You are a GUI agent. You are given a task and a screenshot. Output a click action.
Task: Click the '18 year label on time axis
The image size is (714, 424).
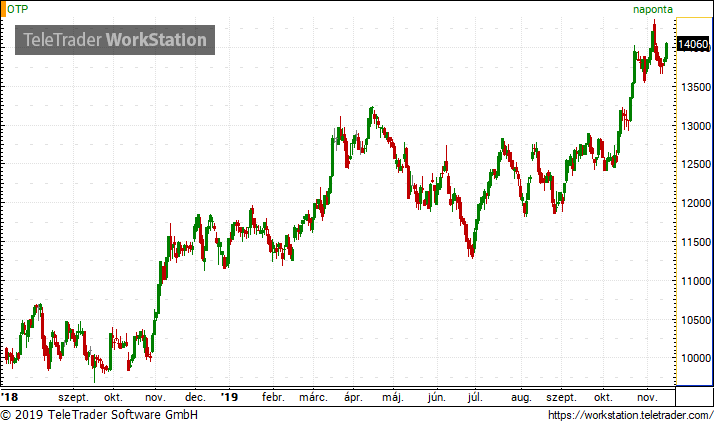click(x=10, y=397)
